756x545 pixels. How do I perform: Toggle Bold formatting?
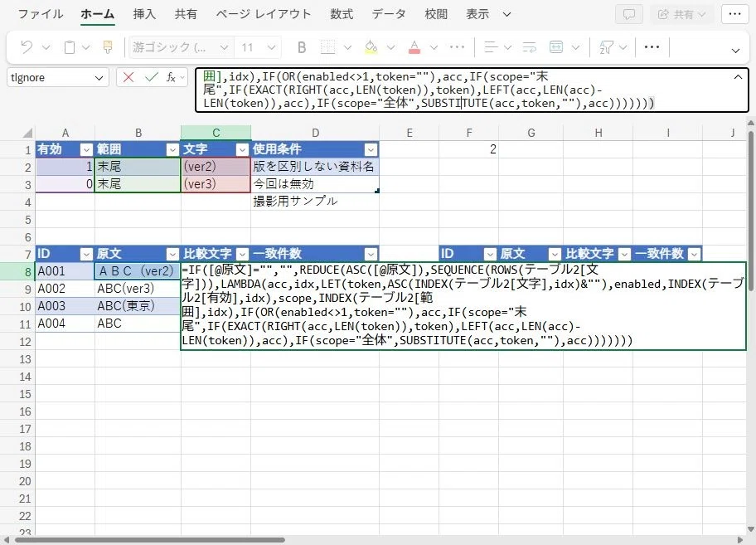point(302,47)
